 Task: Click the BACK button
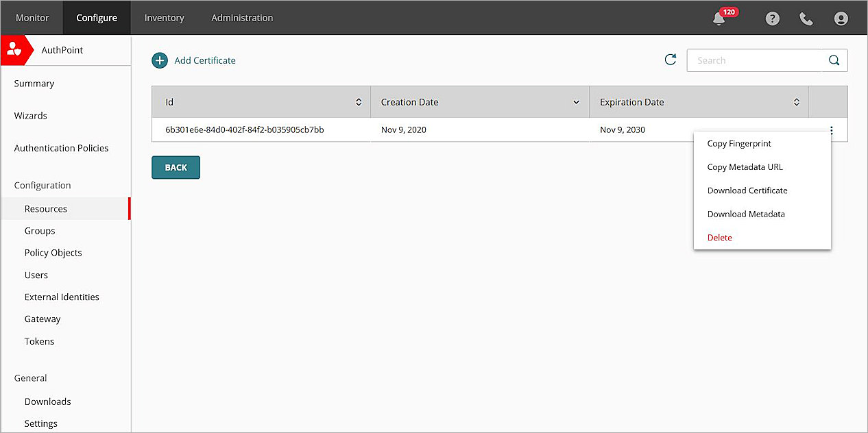point(176,167)
